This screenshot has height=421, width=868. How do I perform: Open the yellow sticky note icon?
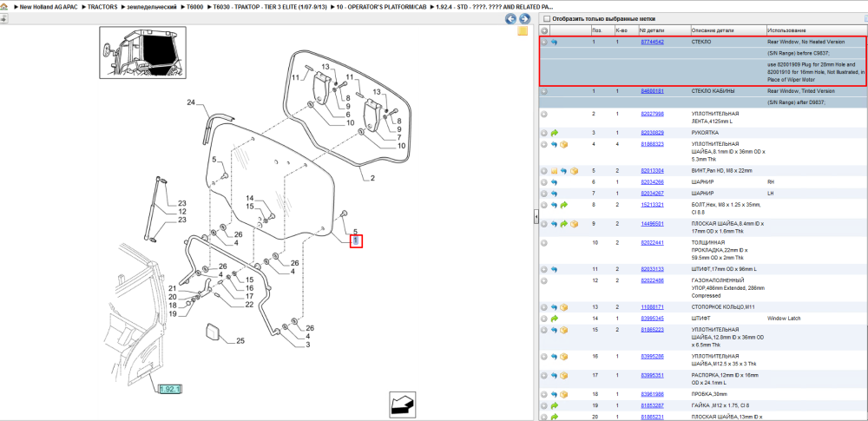click(x=523, y=31)
